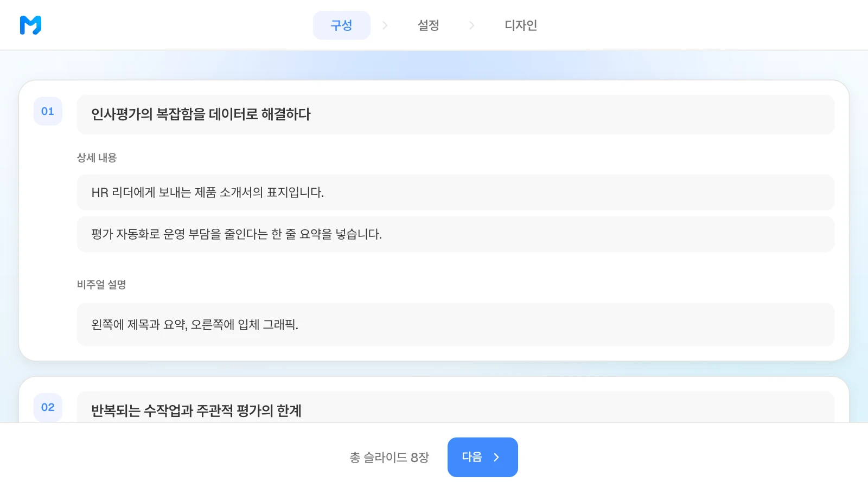Click the blue M logo
The image size is (868, 488).
point(30,25)
